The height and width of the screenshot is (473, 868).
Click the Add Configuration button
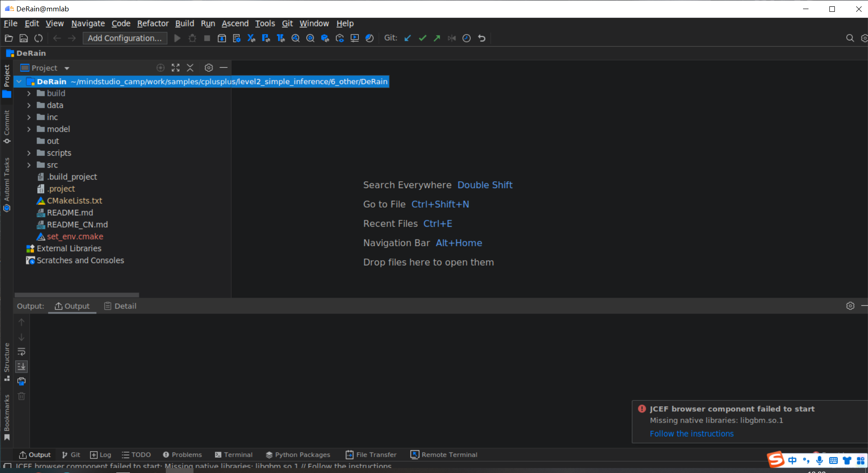[124, 38]
